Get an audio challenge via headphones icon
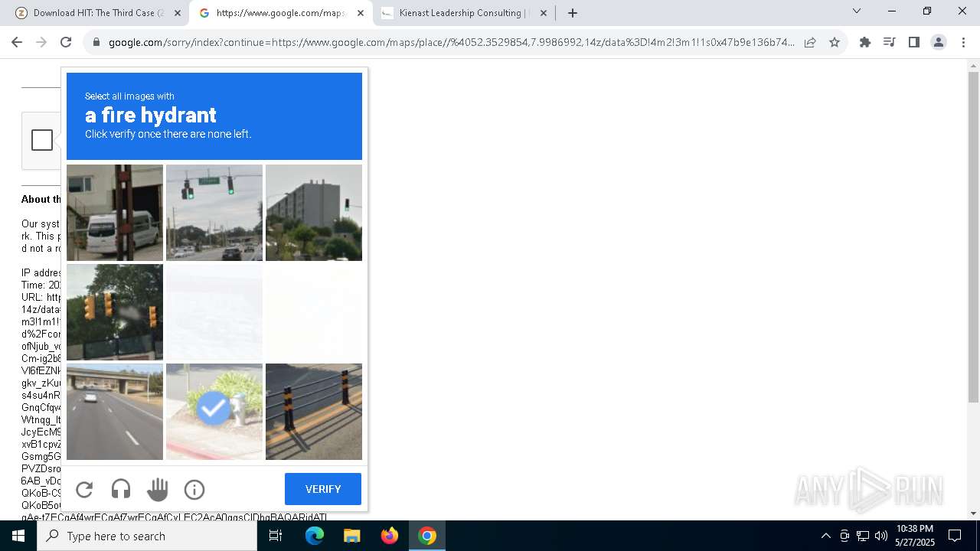980x551 pixels. pyautogui.click(x=121, y=489)
